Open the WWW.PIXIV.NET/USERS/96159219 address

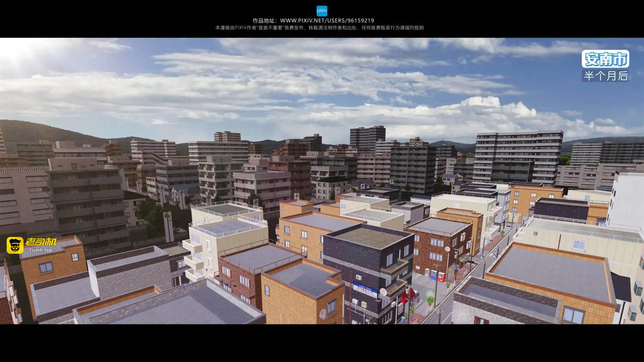(327, 20)
